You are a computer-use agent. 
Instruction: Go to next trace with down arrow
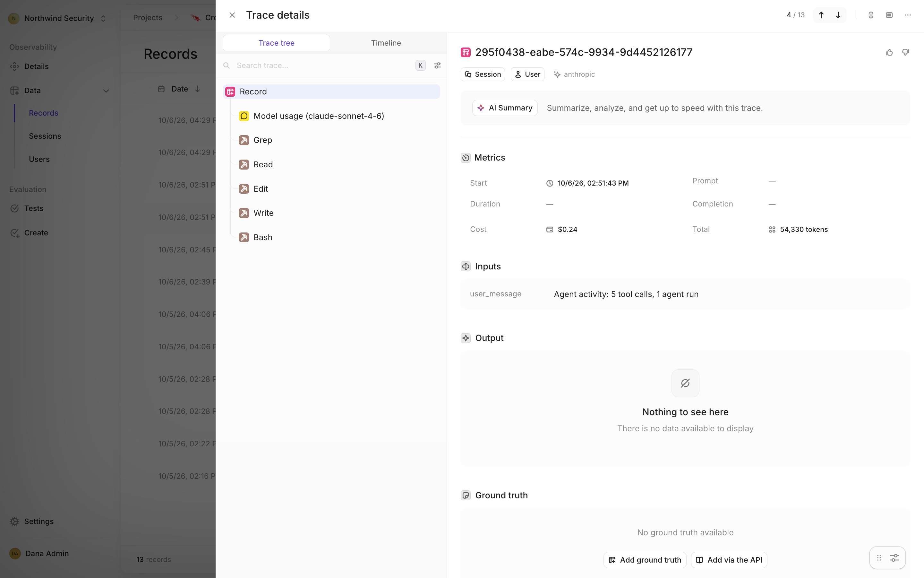pos(838,15)
